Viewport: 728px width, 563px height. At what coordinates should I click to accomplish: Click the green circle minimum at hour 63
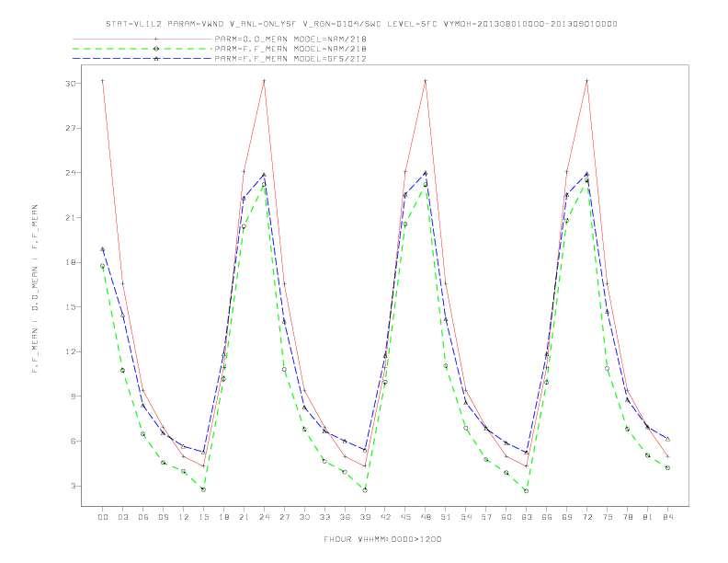click(526, 490)
